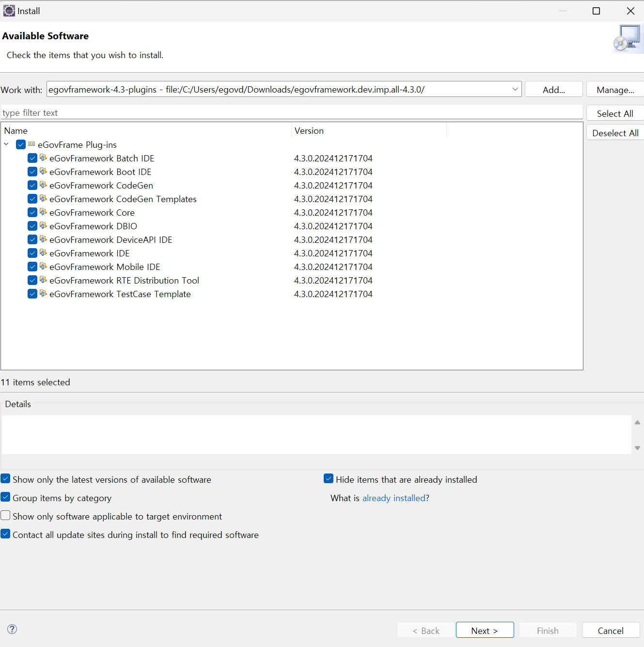Disable Group items by category

[x=6, y=497]
